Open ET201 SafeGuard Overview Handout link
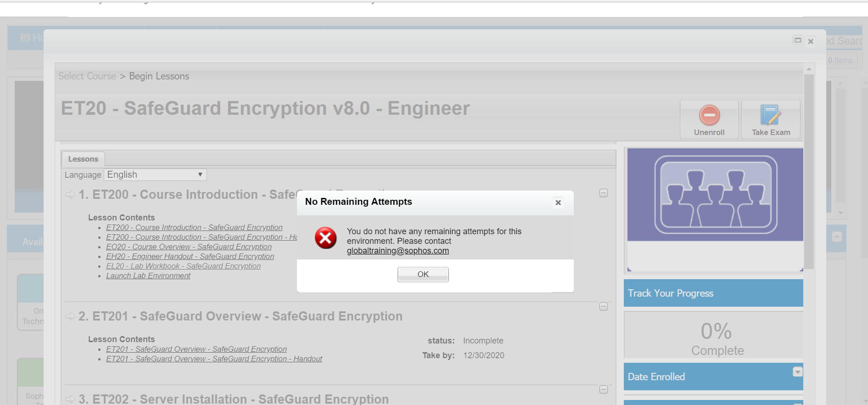 (x=214, y=359)
